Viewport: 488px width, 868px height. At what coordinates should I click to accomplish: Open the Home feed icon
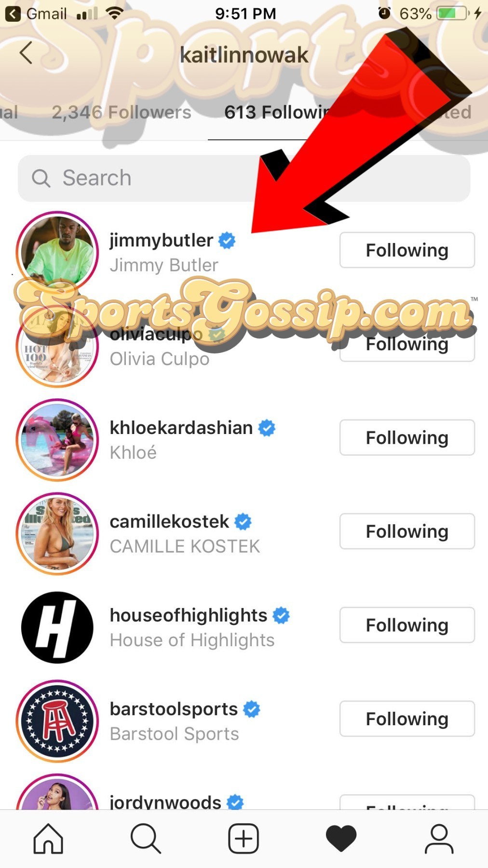point(48,839)
